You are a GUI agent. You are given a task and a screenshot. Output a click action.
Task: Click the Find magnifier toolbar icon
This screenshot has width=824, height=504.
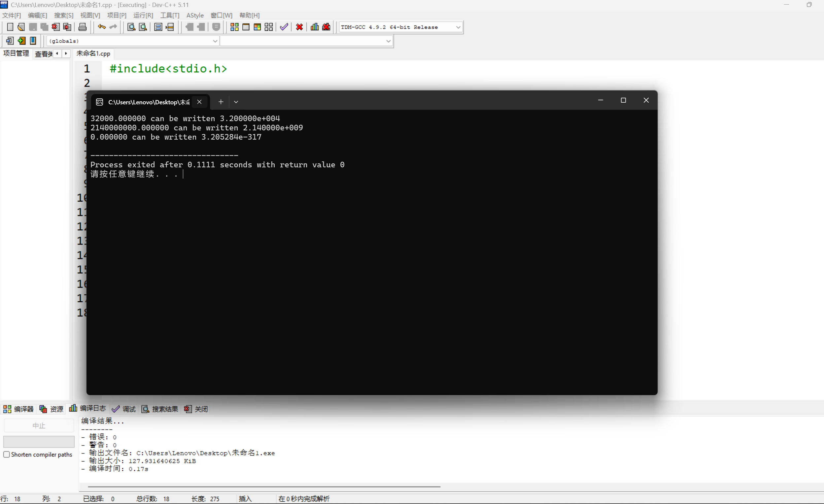[131, 27]
